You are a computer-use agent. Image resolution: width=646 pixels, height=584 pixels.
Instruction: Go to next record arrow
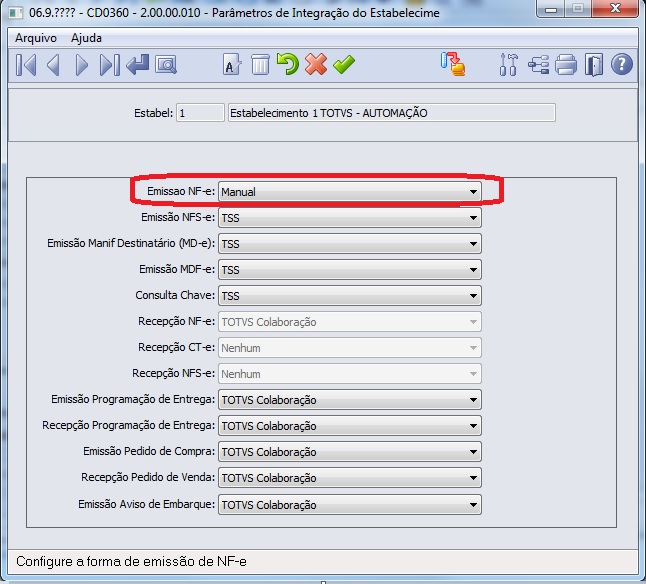tap(82, 65)
